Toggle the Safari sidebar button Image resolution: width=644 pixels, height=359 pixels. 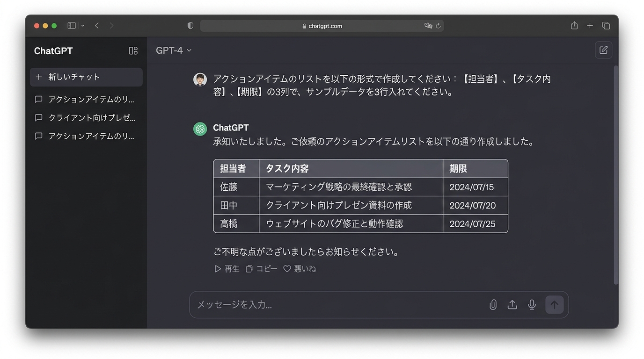(72, 26)
